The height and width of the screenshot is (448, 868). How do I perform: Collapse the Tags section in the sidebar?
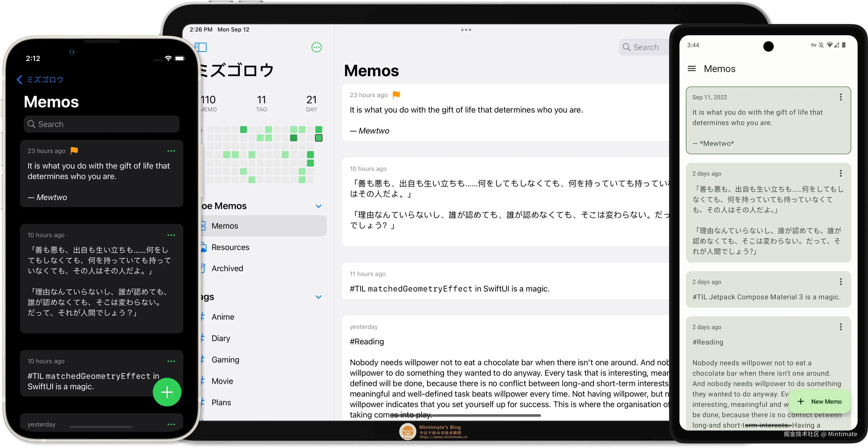[318, 297]
